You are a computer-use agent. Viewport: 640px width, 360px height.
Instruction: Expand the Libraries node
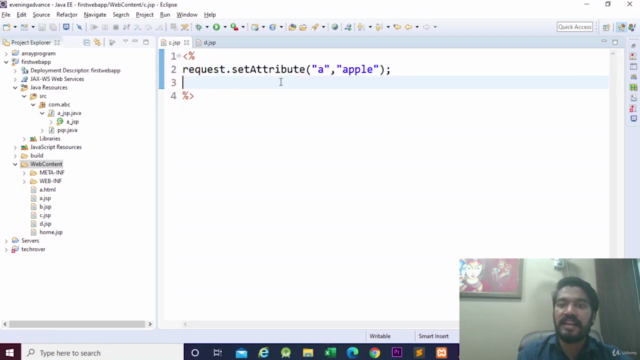(x=24, y=139)
